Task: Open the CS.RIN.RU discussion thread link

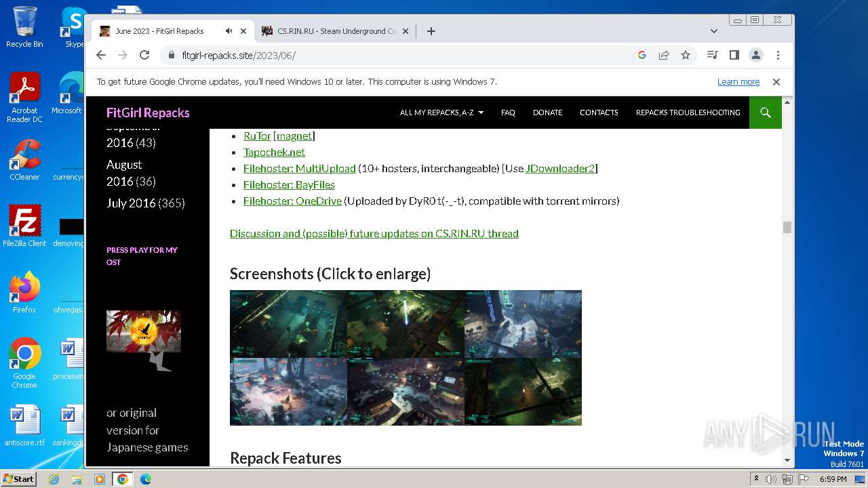Action: [x=374, y=233]
